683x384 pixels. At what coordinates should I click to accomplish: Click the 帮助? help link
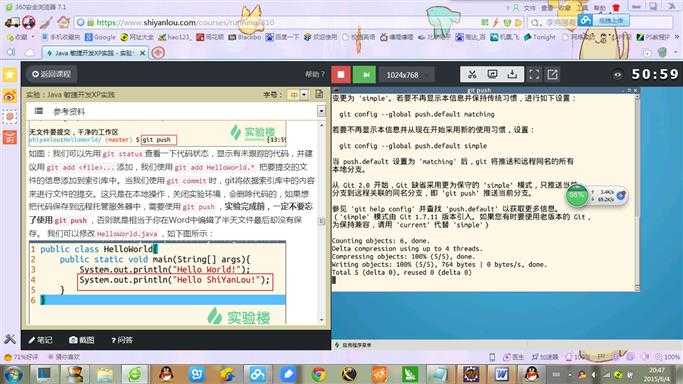(315, 74)
